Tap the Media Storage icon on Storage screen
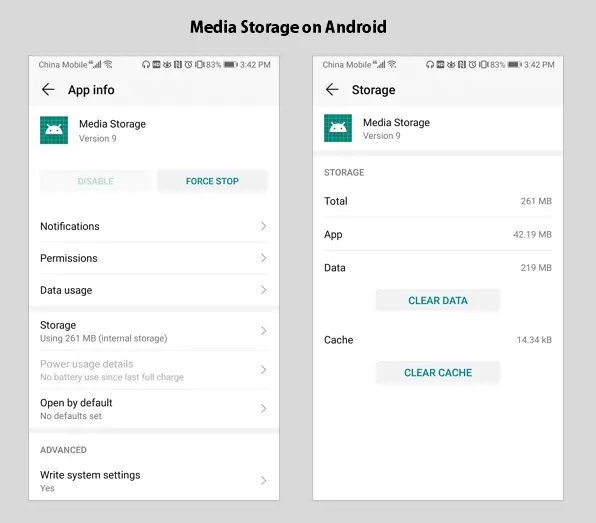596x523 pixels. 338,128
